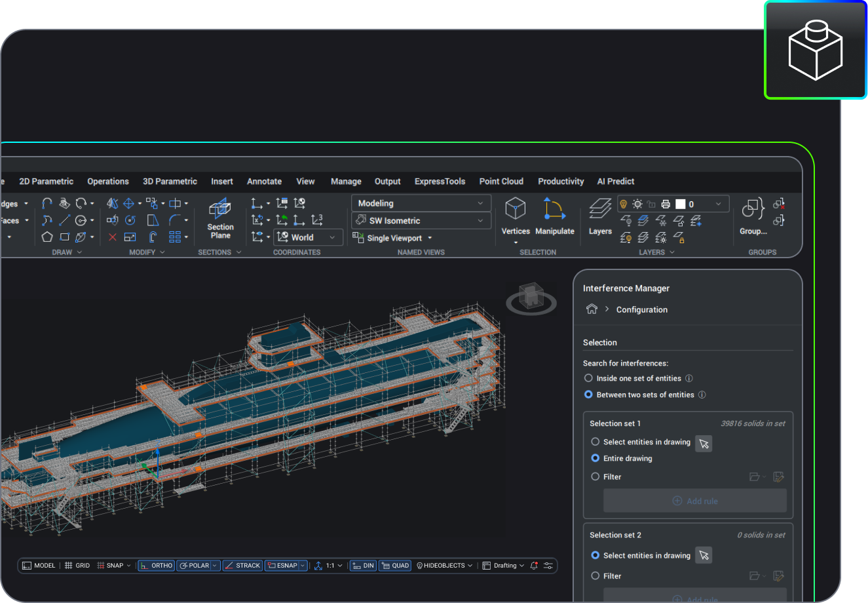This screenshot has height=603, width=868.
Task: Click the Array tool icon
Action: pos(175,237)
